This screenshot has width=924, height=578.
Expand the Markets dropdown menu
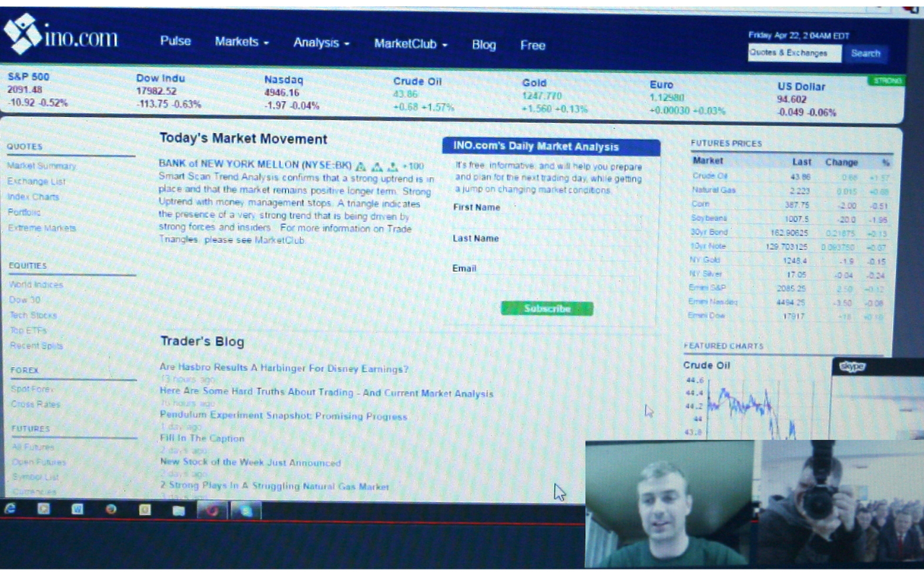[x=241, y=42]
